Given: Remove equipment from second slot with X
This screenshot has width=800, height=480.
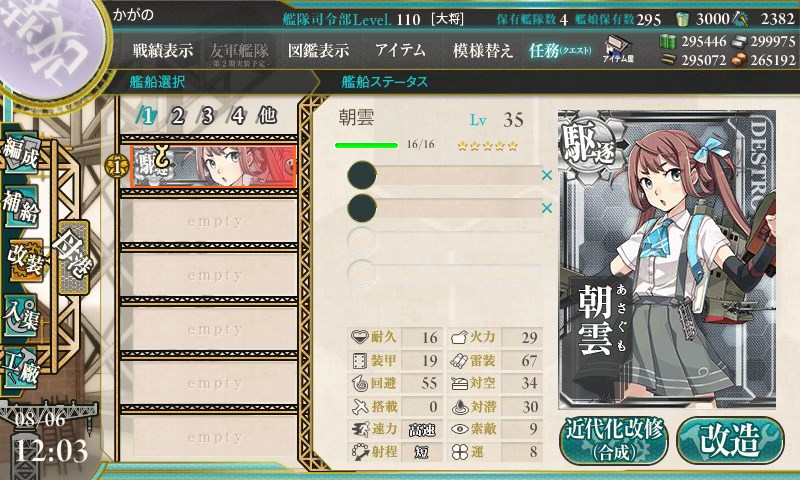Looking at the screenshot, I should (547, 208).
